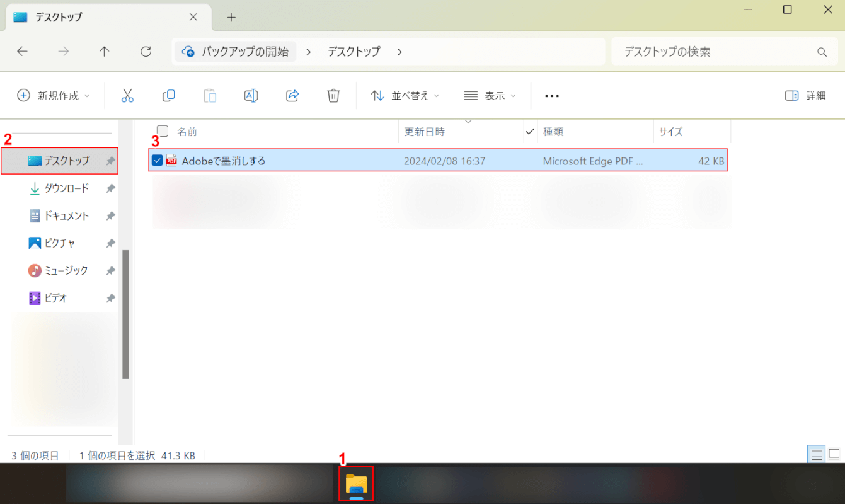Go forward with the right arrow

click(x=64, y=52)
